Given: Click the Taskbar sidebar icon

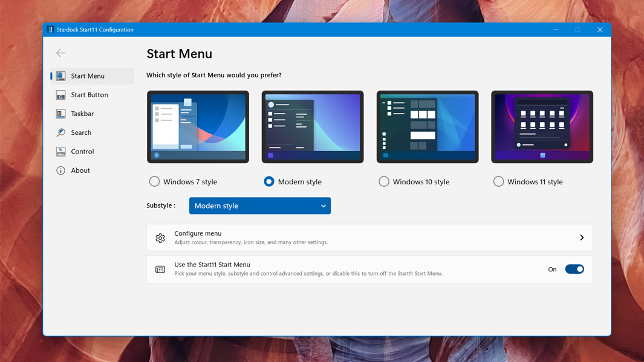Looking at the screenshot, I should [60, 114].
